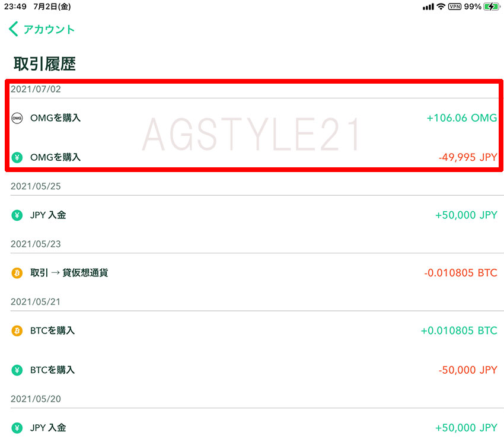The width and height of the screenshot is (504, 442).
Task: Tap the 2021/07/02 date header
Action: (x=36, y=89)
